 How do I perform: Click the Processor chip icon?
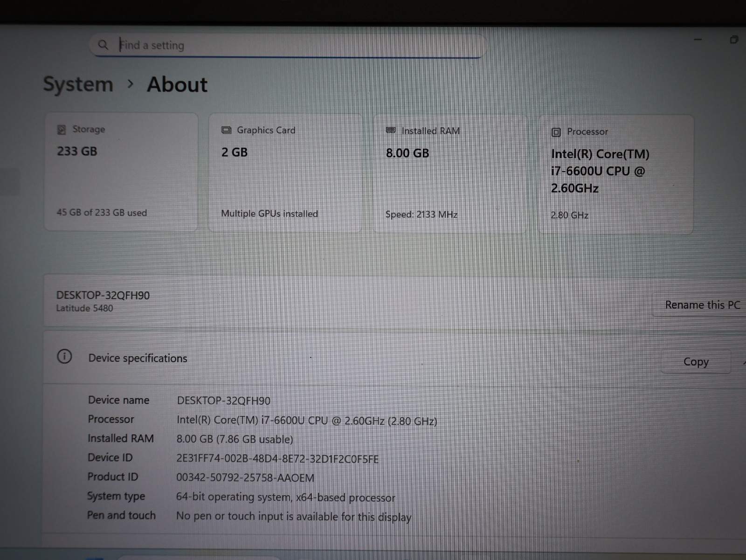pyautogui.click(x=556, y=132)
